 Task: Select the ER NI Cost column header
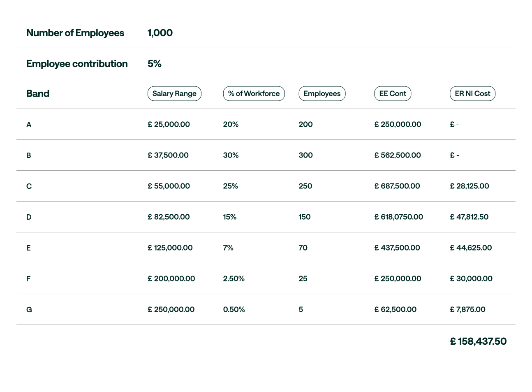[472, 93]
